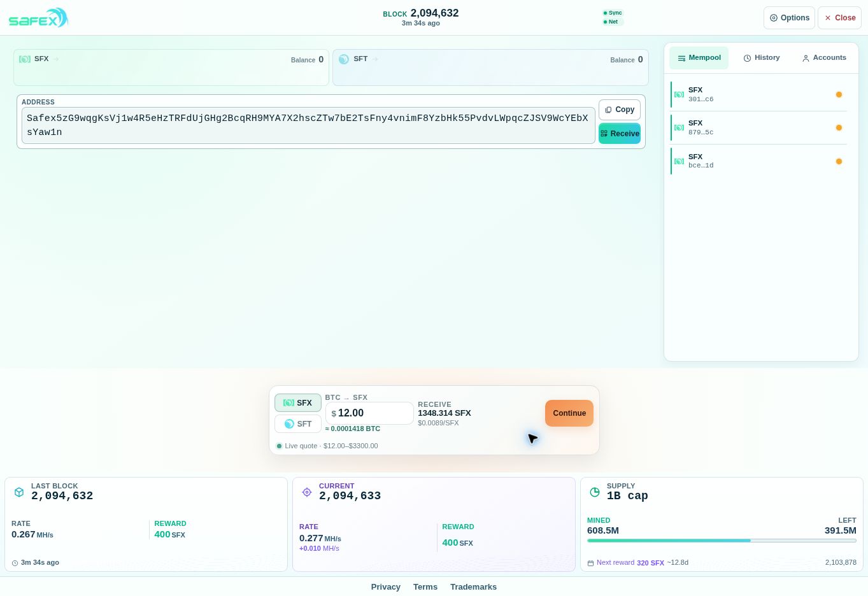Image resolution: width=868 pixels, height=596 pixels.
Task: Click the Safex logo
Action: click(x=38, y=18)
